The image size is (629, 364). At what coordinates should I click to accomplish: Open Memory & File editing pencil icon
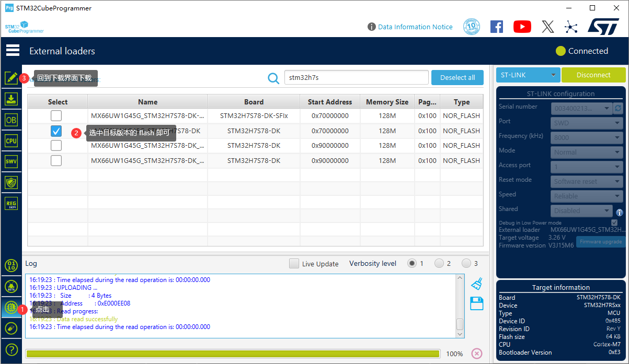tap(11, 78)
